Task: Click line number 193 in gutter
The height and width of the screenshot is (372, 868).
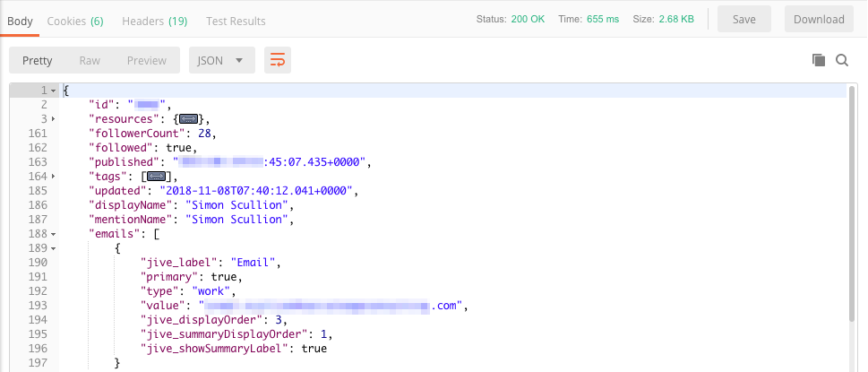Action: (x=37, y=307)
